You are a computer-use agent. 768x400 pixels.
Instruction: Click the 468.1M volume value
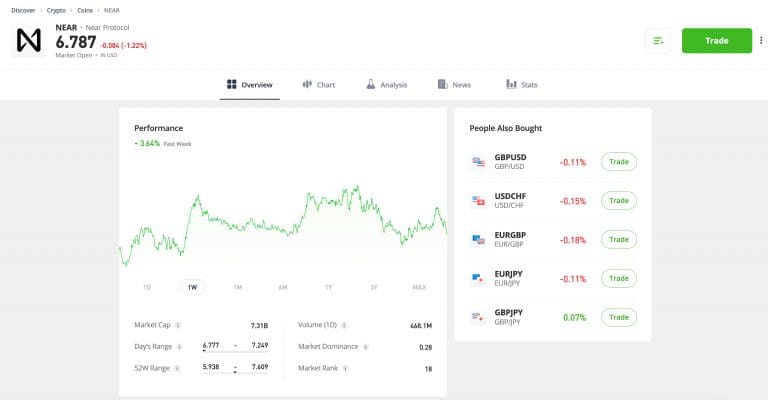[421, 326]
